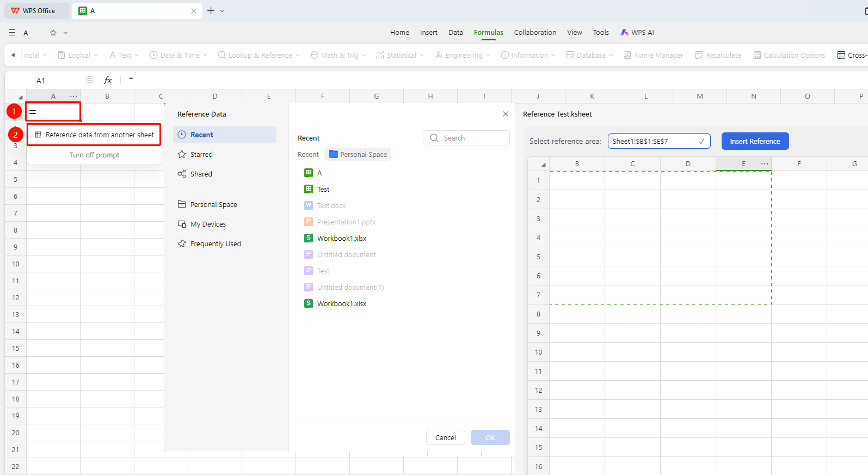The width and height of the screenshot is (868, 475).
Task: Star the document A as favorite
Action: point(53,33)
